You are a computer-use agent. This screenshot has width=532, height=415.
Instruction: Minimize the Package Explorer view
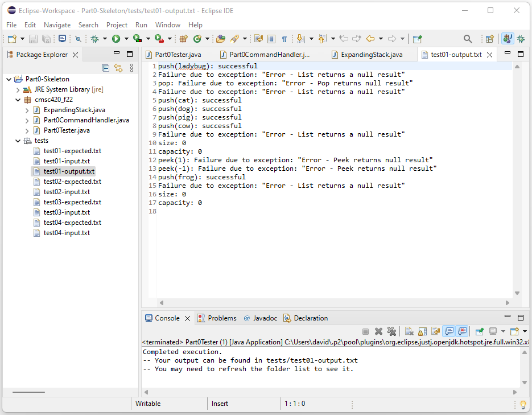pyautogui.click(x=117, y=53)
